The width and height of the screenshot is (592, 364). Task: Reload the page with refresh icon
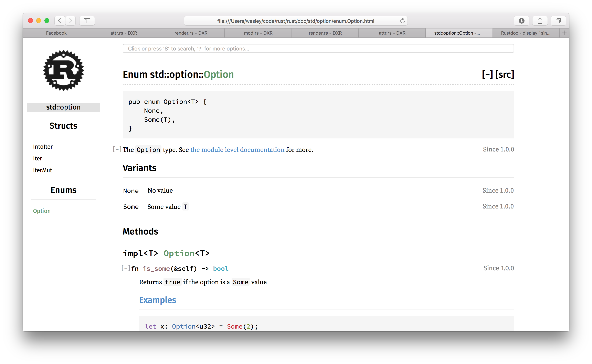pyautogui.click(x=402, y=21)
